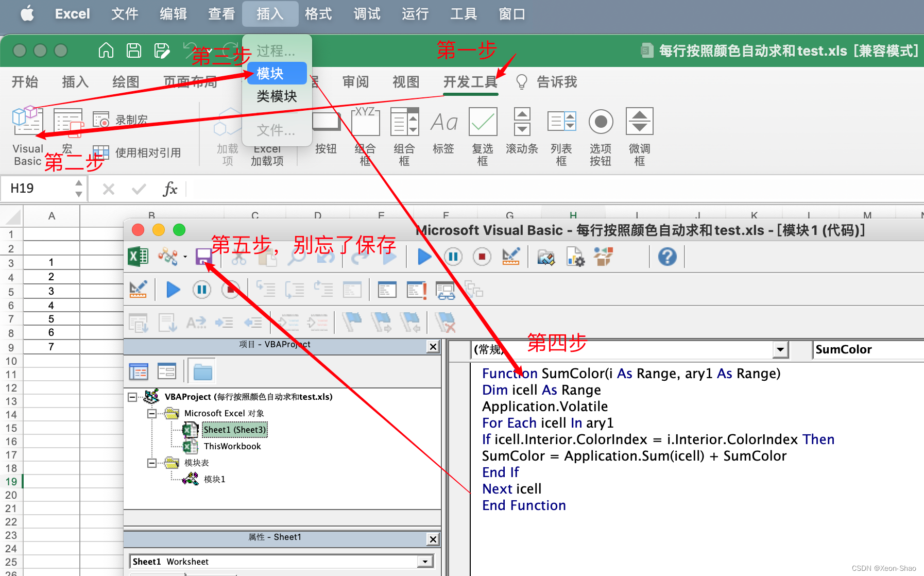Open the 运行 menu in menu bar
The height and width of the screenshot is (576, 924).
415,14
